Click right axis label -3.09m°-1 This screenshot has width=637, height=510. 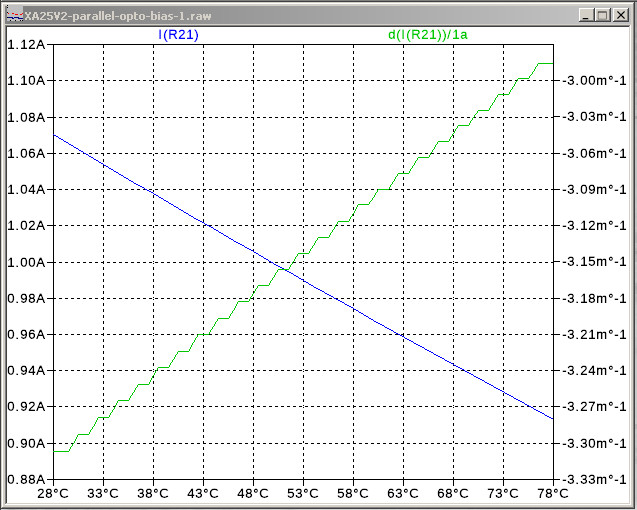point(594,189)
